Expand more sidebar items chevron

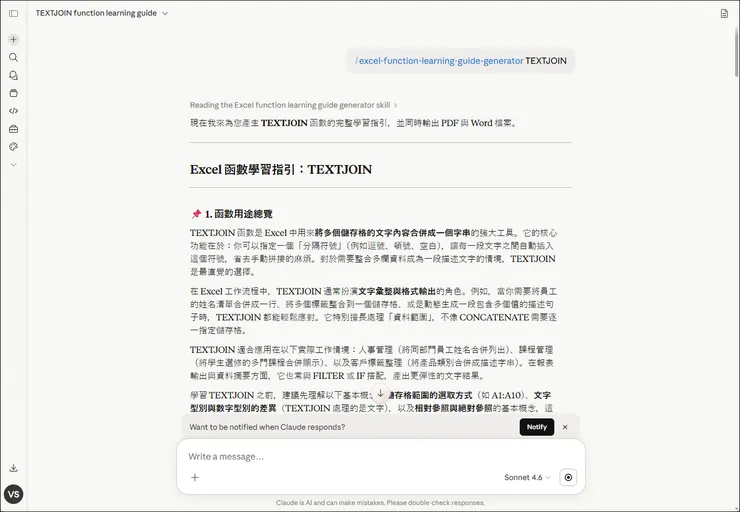(14, 165)
